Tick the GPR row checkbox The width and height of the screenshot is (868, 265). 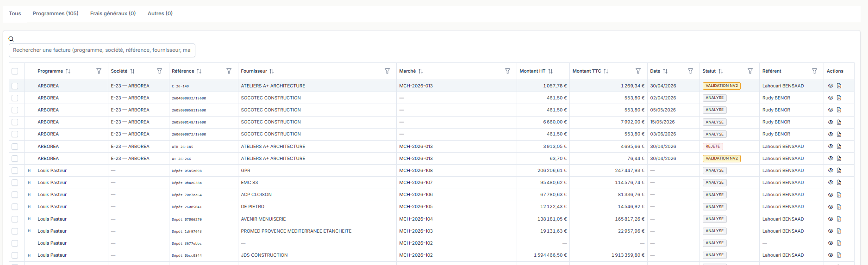click(x=15, y=171)
